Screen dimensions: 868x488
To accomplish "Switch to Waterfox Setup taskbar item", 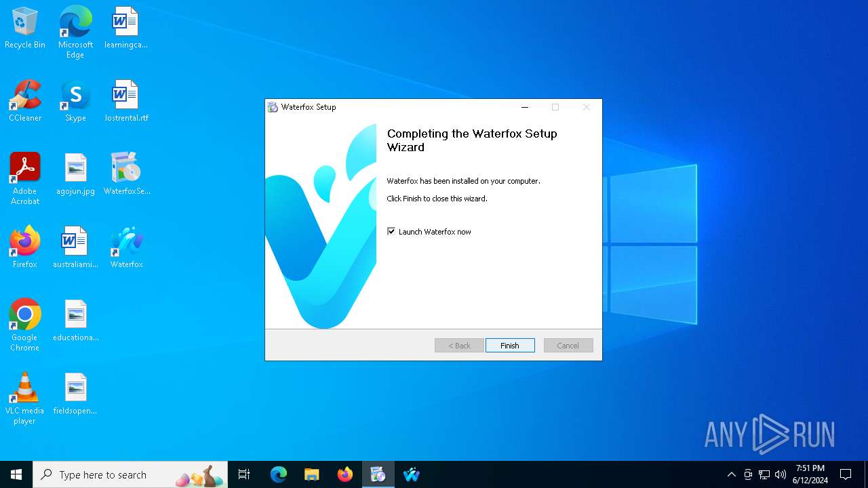I will point(378,474).
